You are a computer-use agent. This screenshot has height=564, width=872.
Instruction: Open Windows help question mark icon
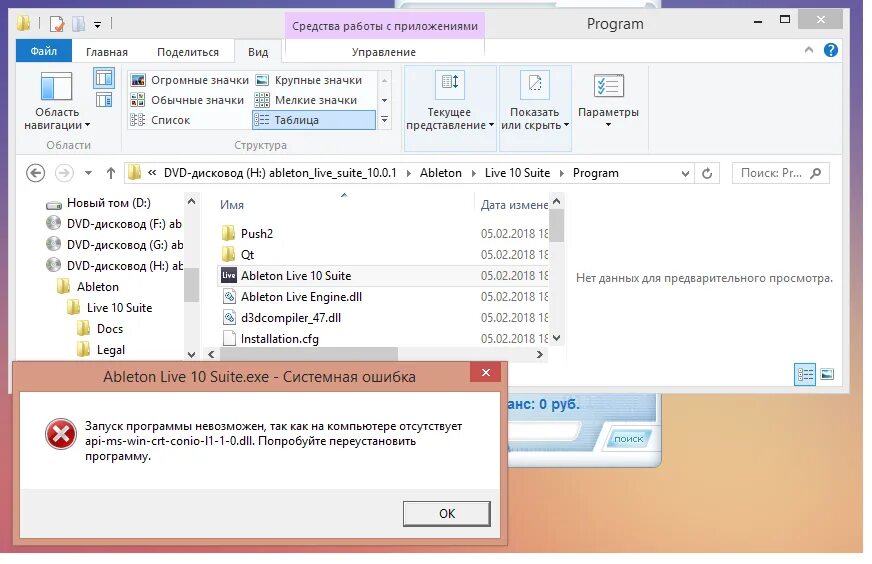click(x=831, y=50)
